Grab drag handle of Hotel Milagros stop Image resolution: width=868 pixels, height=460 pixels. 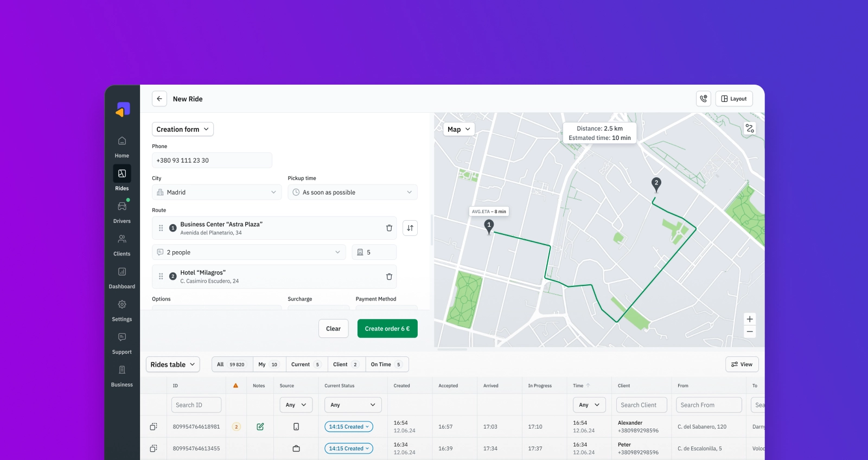(161, 277)
